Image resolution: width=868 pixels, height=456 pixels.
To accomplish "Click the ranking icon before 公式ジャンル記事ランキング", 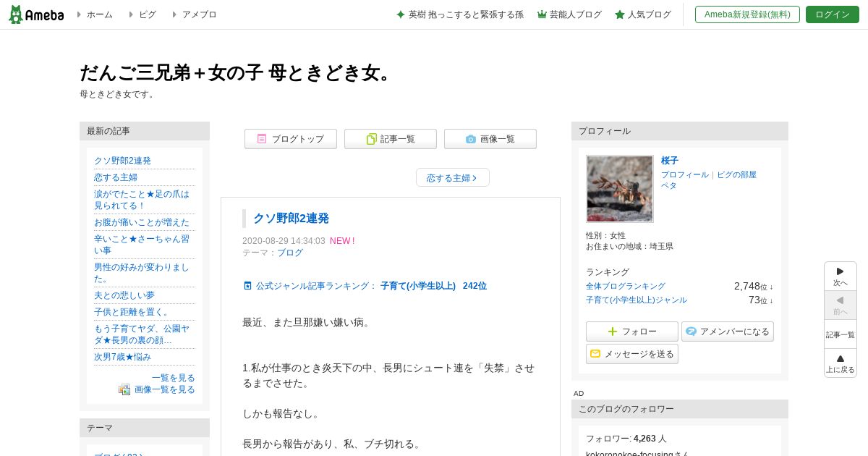I will point(247,286).
